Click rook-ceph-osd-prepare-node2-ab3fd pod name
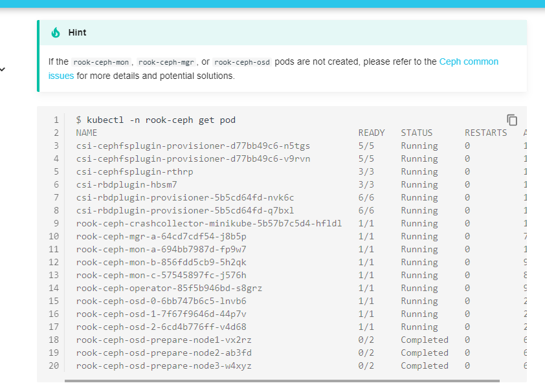The image size is (545, 392). pos(164,353)
